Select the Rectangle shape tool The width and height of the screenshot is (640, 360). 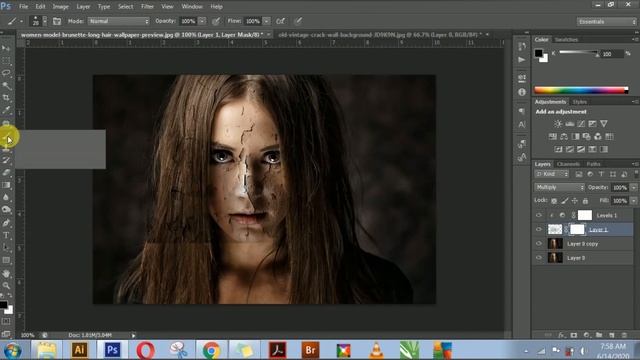tap(6, 260)
